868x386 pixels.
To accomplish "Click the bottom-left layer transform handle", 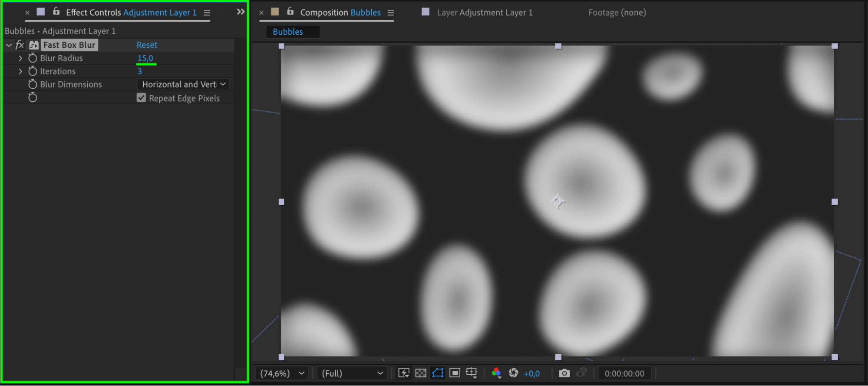I will pos(281,357).
